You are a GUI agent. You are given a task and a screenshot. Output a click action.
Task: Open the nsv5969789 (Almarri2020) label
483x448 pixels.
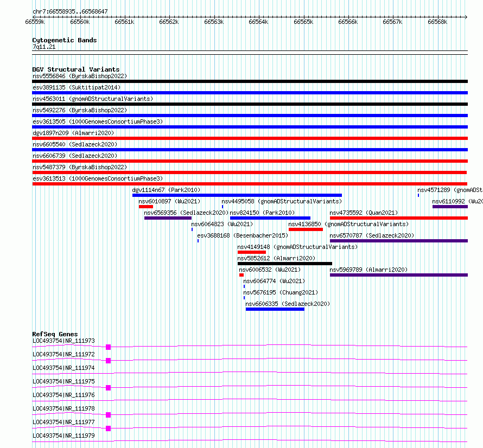point(368,270)
